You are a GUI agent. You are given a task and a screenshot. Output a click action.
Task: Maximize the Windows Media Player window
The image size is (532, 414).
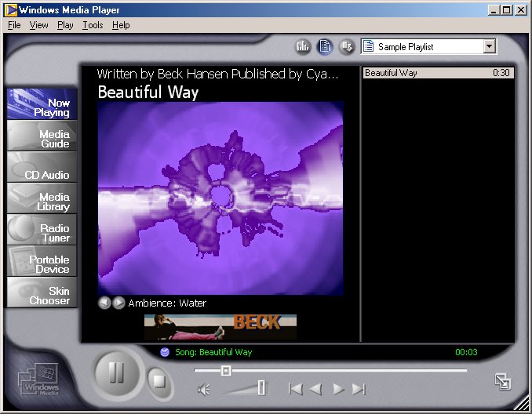pyautogui.click(x=506, y=10)
